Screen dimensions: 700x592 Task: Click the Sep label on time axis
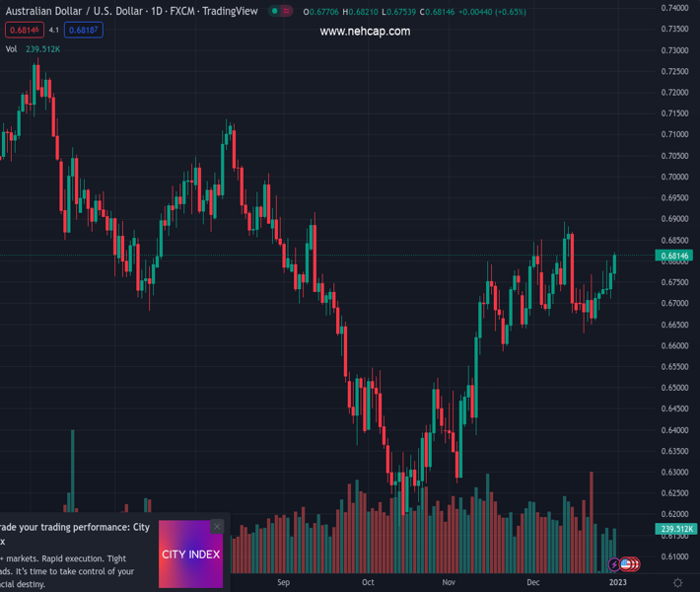coord(285,583)
